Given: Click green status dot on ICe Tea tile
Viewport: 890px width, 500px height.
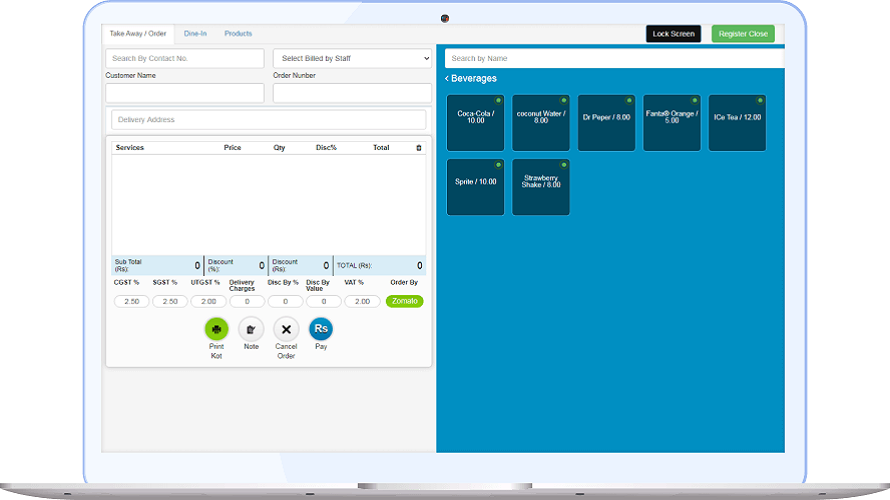Looking at the screenshot, I should (x=760, y=100).
